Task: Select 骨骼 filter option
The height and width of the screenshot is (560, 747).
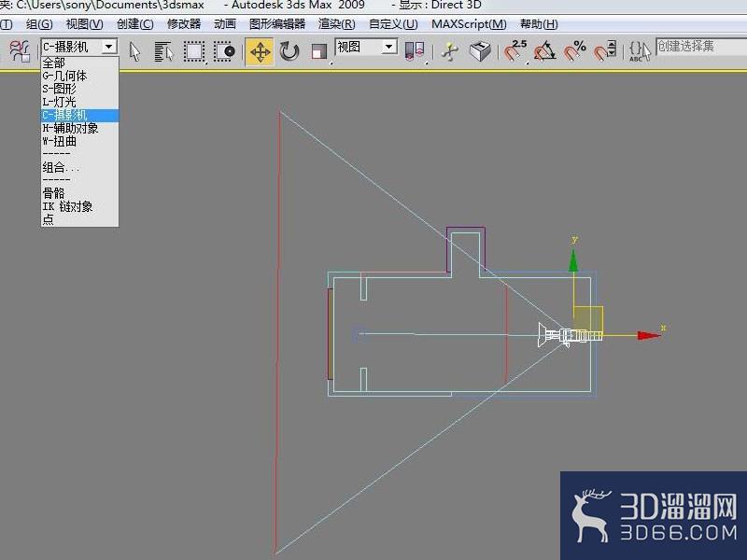Action: [x=79, y=193]
